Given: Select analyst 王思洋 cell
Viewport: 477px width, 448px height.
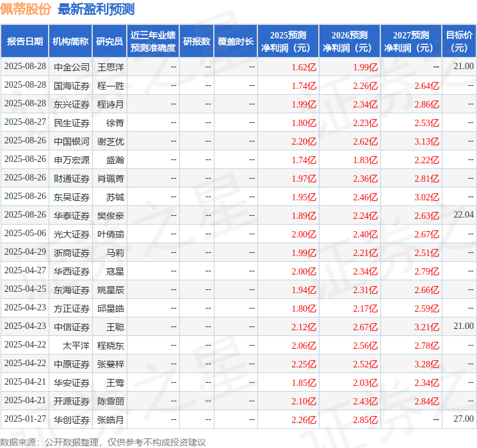Looking at the screenshot, I should 111,67.
